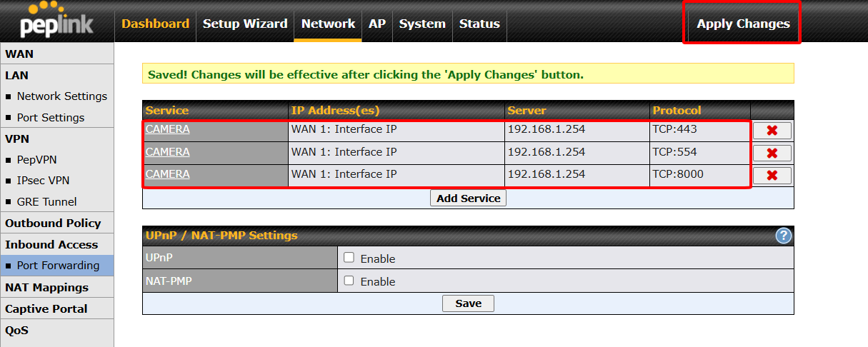The width and height of the screenshot is (868, 347).
Task: Select Outbound Policy in the sidebar
Action: pyautogui.click(x=53, y=223)
